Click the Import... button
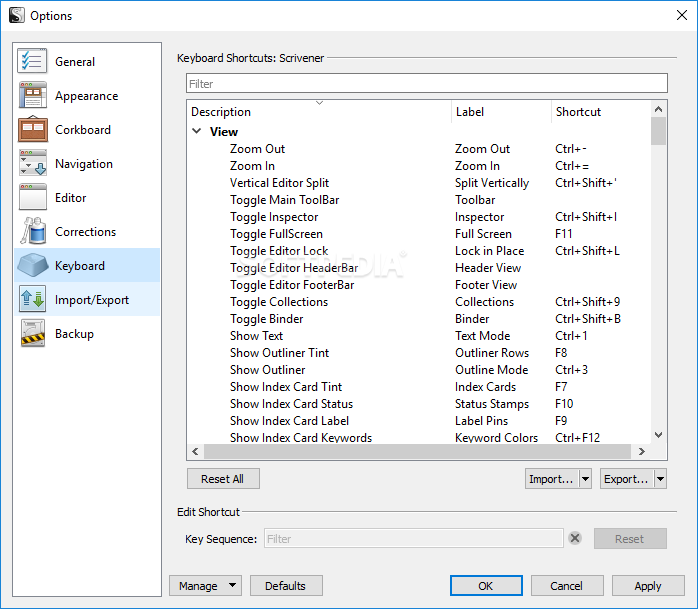The height and width of the screenshot is (609, 698). [x=552, y=479]
